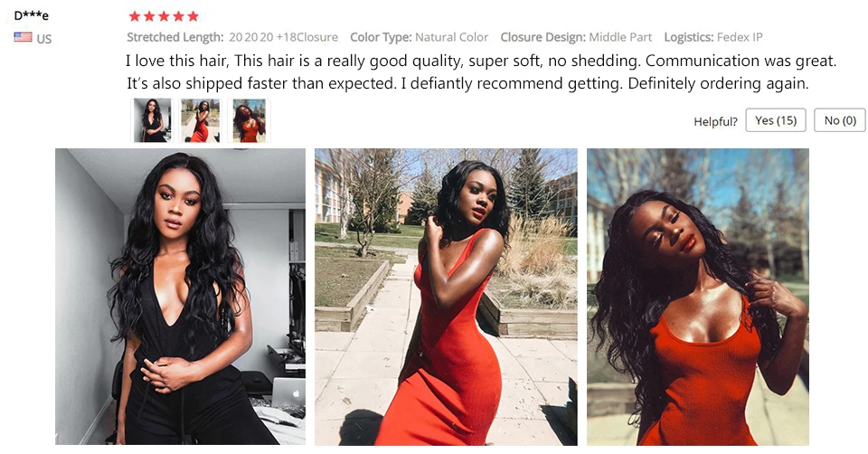
Task: Click the review text about hair quality
Action: click(x=481, y=72)
